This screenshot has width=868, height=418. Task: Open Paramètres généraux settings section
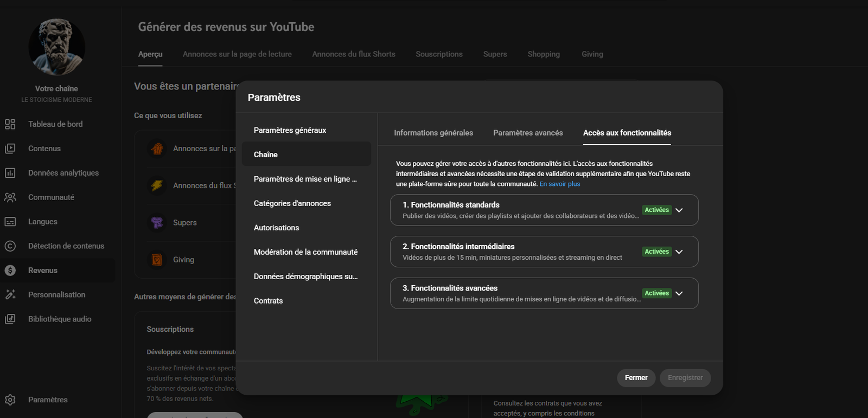tap(307, 130)
